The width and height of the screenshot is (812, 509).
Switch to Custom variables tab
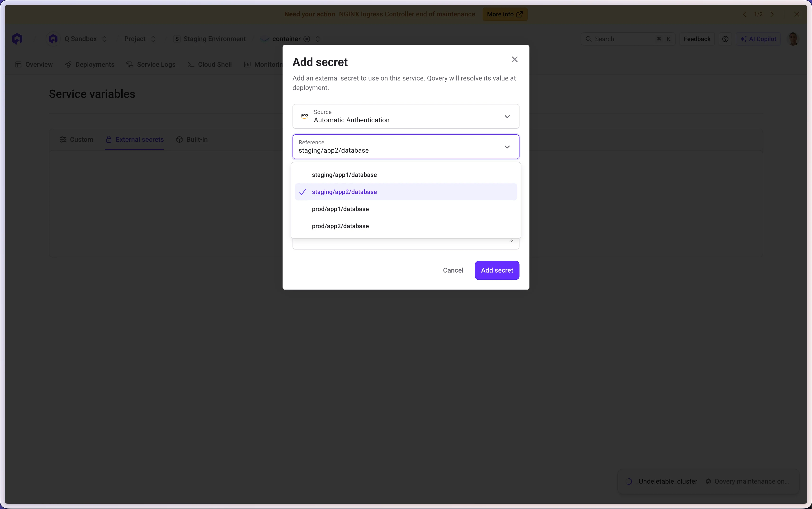tap(76, 139)
